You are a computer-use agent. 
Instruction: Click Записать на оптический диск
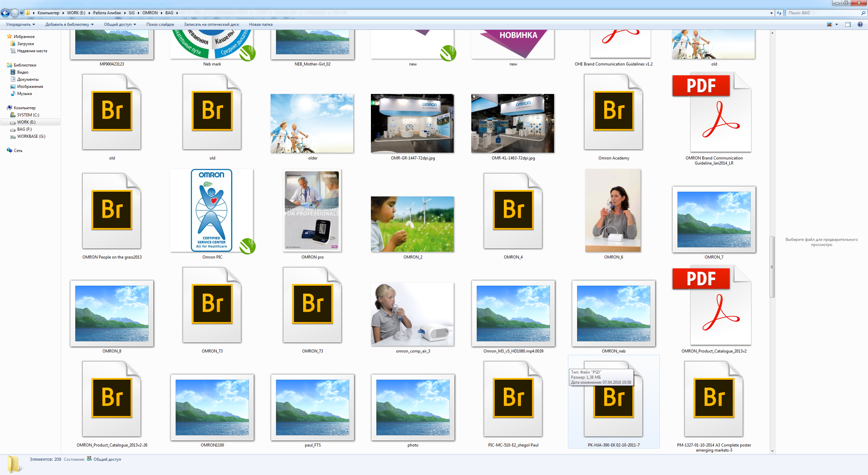point(212,24)
